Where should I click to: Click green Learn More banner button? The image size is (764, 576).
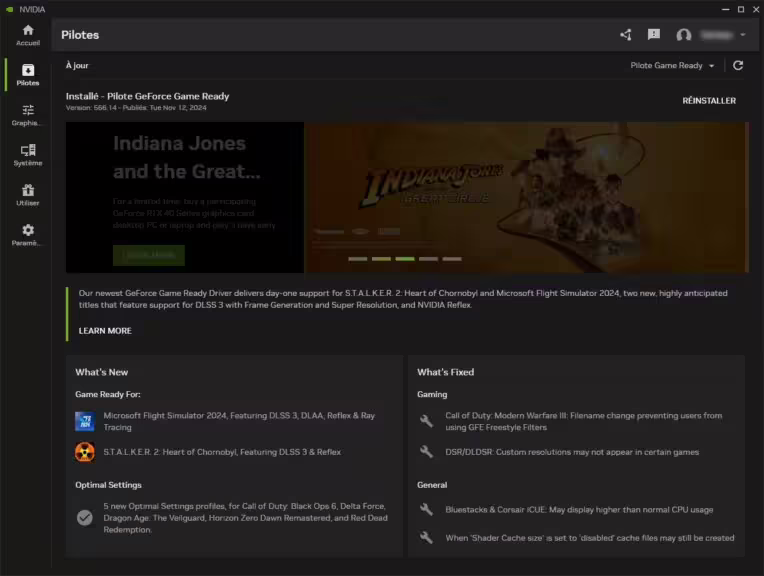(x=149, y=255)
